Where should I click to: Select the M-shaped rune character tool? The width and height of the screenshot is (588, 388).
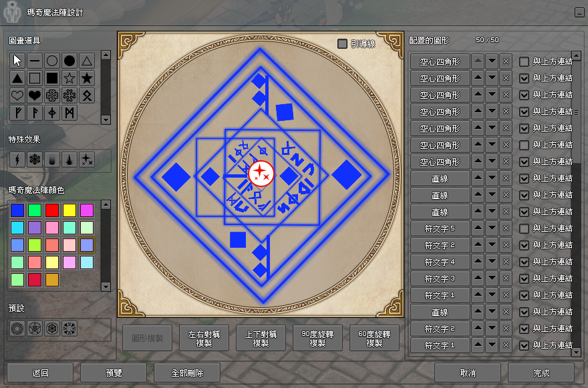pyautogui.click(x=69, y=113)
